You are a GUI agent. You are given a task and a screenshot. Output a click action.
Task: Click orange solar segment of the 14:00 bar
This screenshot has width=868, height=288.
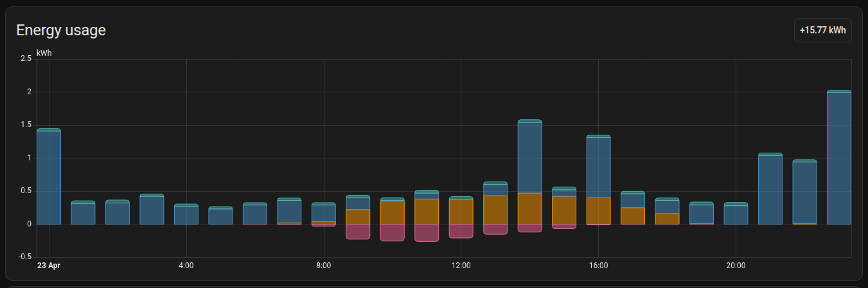[530, 208]
